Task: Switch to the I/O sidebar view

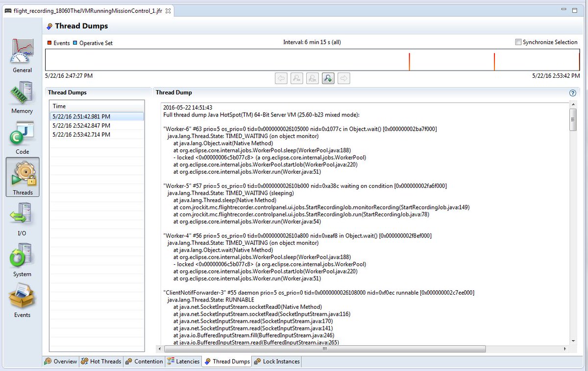Action: pyautogui.click(x=22, y=217)
